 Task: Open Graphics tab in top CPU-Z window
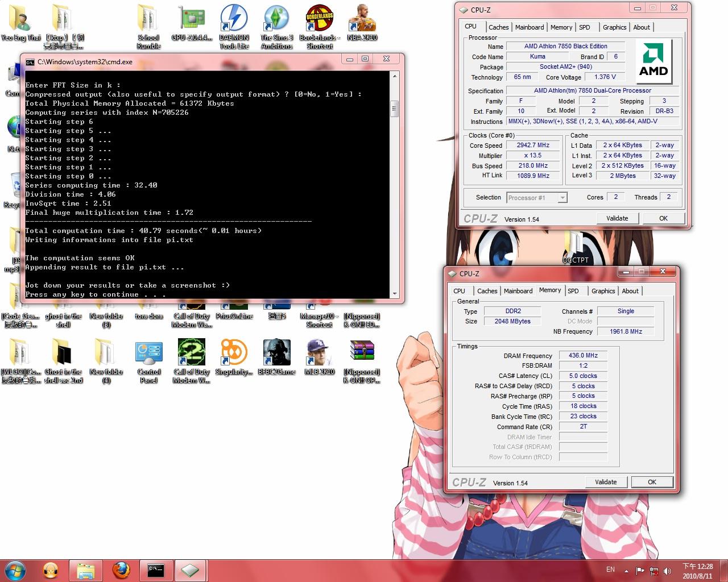614,27
